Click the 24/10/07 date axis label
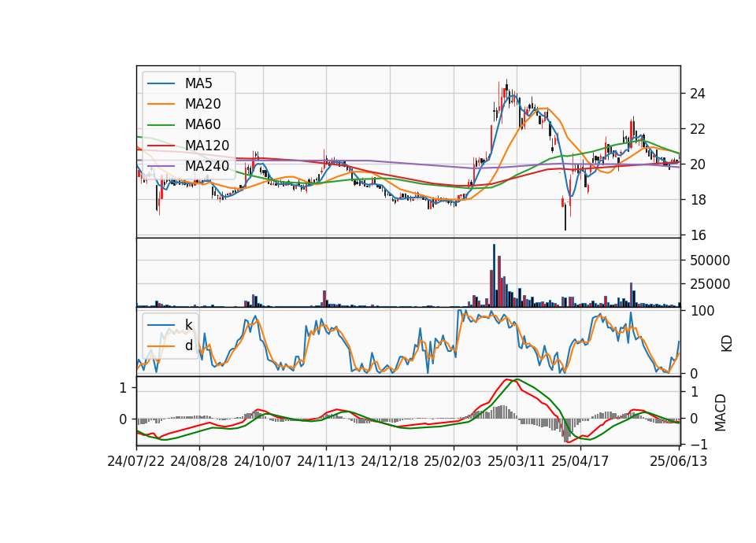The image size is (756, 543). pos(263,461)
